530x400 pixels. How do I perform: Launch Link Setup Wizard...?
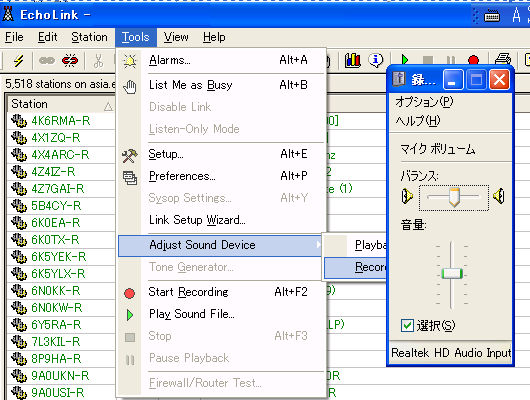point(221,220)
